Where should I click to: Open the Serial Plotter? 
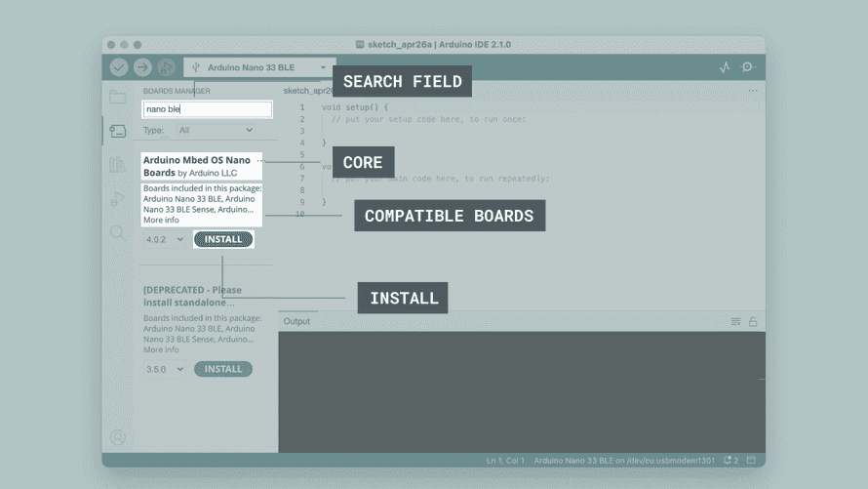pos(725,67)
